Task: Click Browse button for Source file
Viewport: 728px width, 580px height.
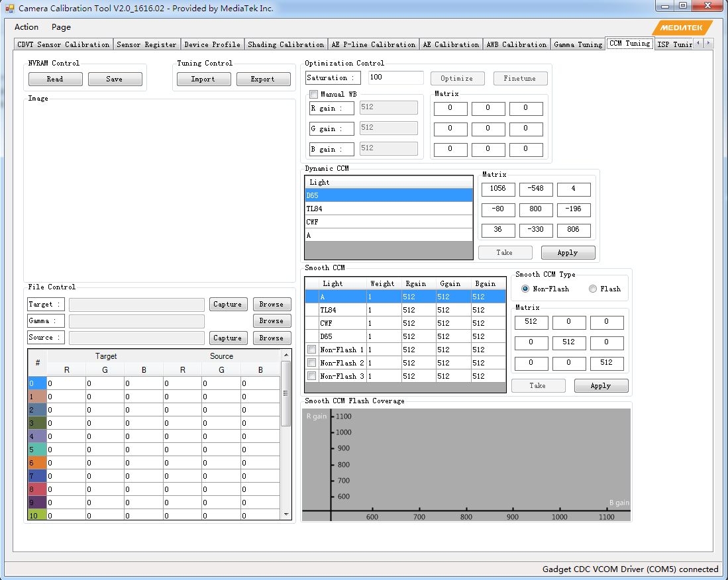Action: [x=272, y=338]
